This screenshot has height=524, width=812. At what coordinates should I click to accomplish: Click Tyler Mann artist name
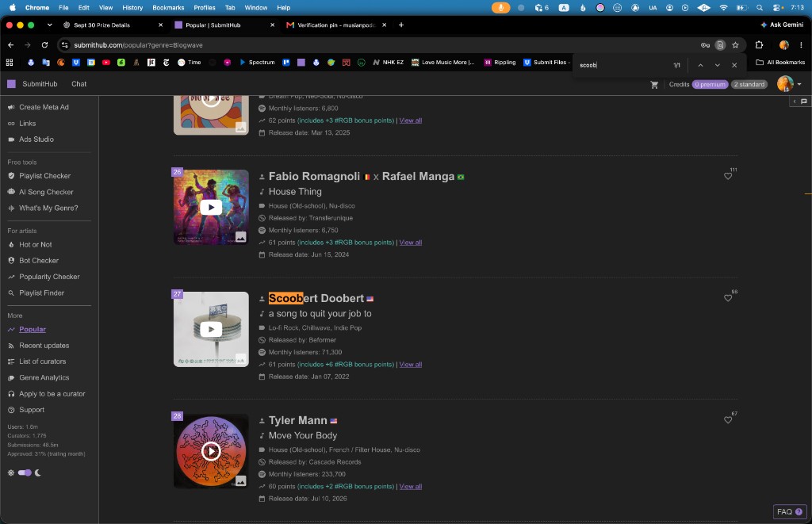[298, 420]
